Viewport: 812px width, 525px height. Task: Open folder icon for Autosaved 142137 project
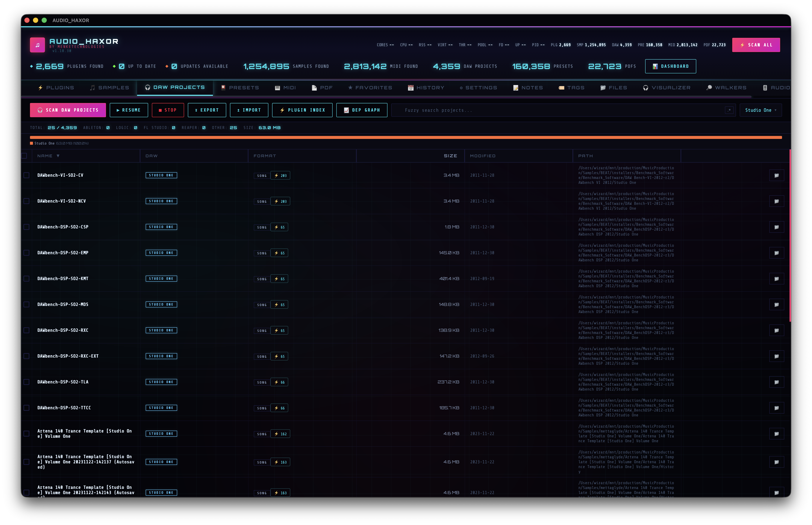click(776, 462)
